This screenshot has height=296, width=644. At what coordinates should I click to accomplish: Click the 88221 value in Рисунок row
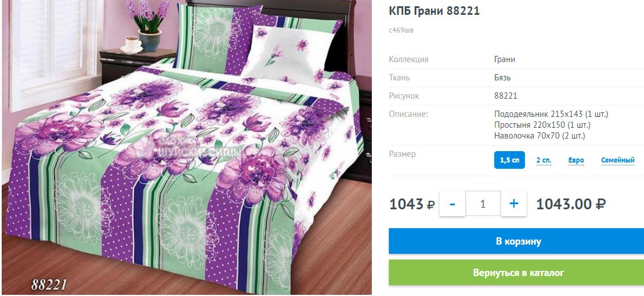point(506,96)
